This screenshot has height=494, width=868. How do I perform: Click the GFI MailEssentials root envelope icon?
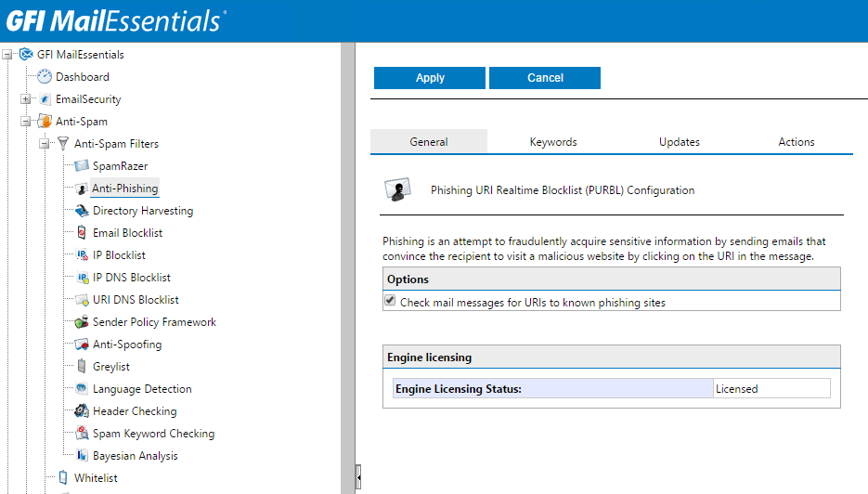pyautogui.click(x=26, y=54)
